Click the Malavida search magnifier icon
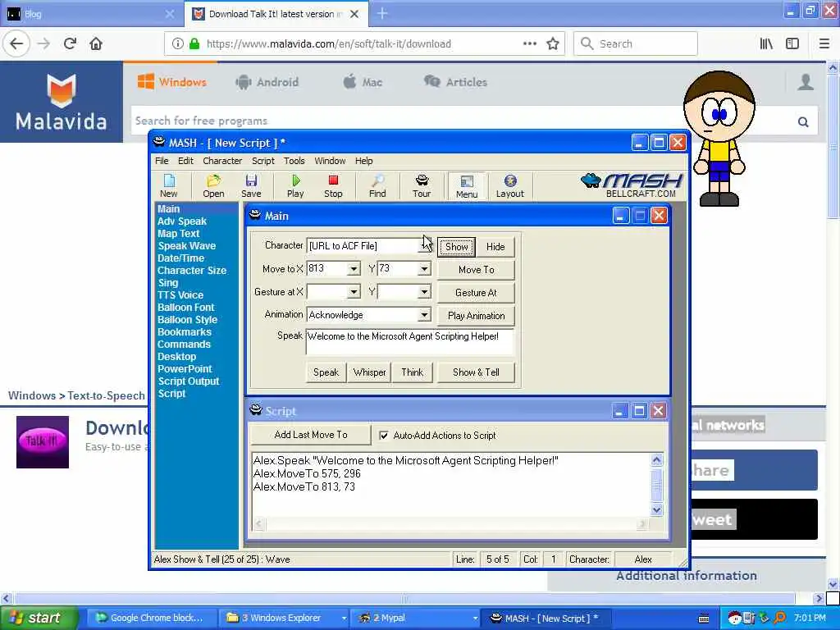The width and height of the screenshot is (840, 630). (803, 121)
